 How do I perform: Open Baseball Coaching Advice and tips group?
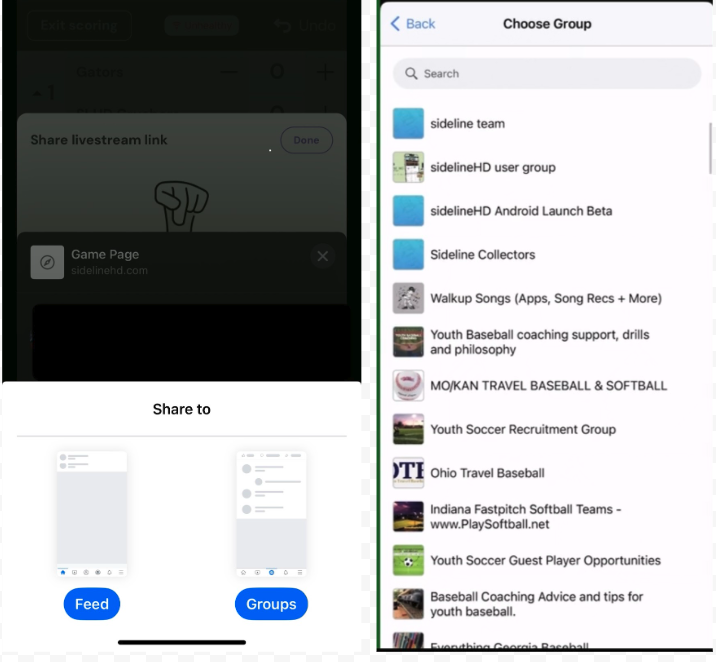tap(536, 604)
